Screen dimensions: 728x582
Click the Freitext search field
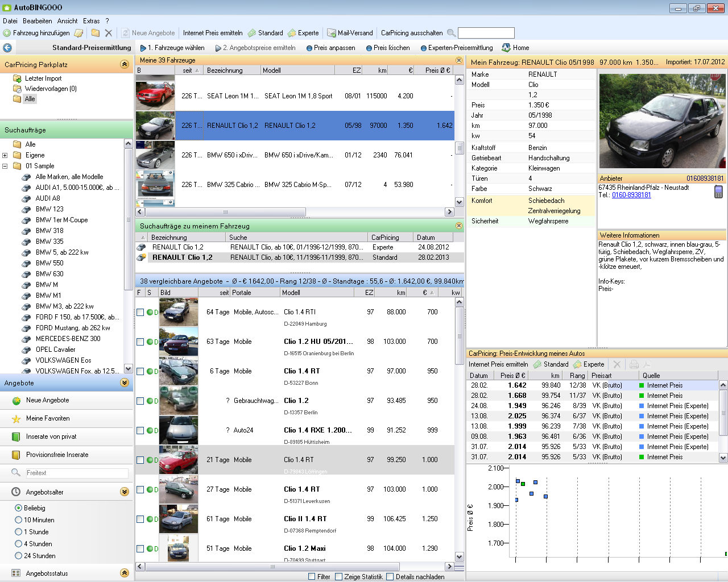point(77,473)
